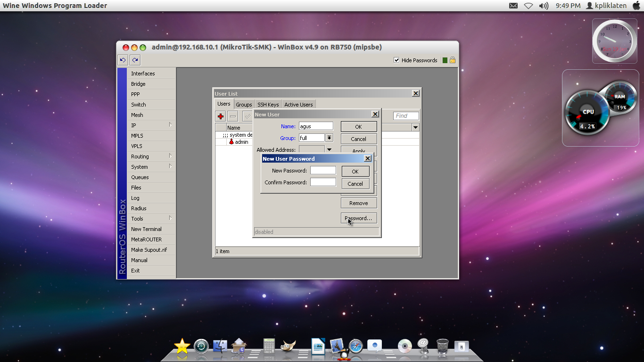Click the RAM usage gauge widget
Screen dimensions: 644x362
tap(620, 98)
